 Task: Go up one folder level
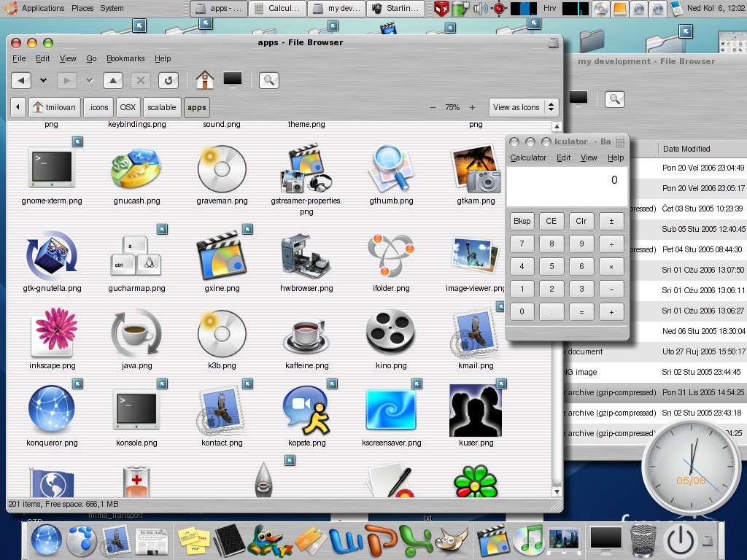113,80
